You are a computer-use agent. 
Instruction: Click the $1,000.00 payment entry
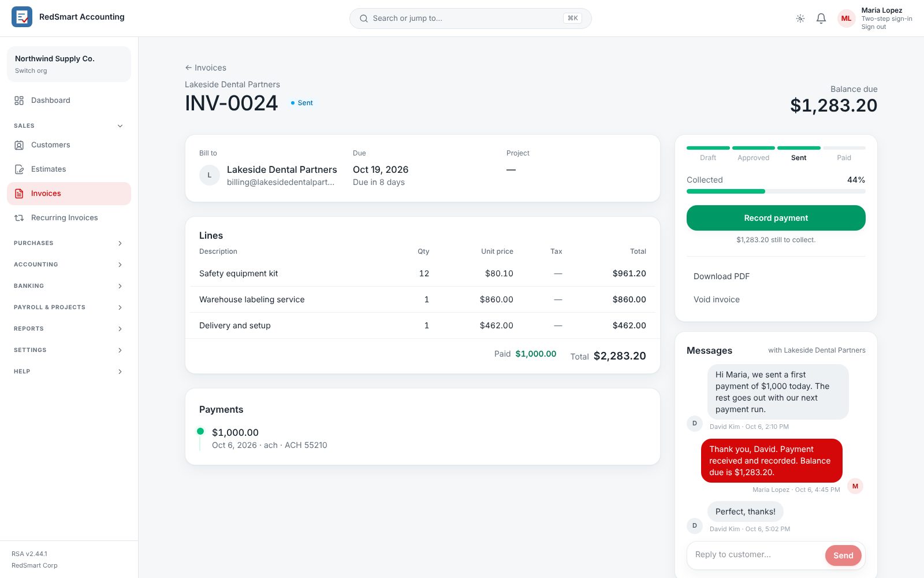pyautogui.click(x=269, y=438)
